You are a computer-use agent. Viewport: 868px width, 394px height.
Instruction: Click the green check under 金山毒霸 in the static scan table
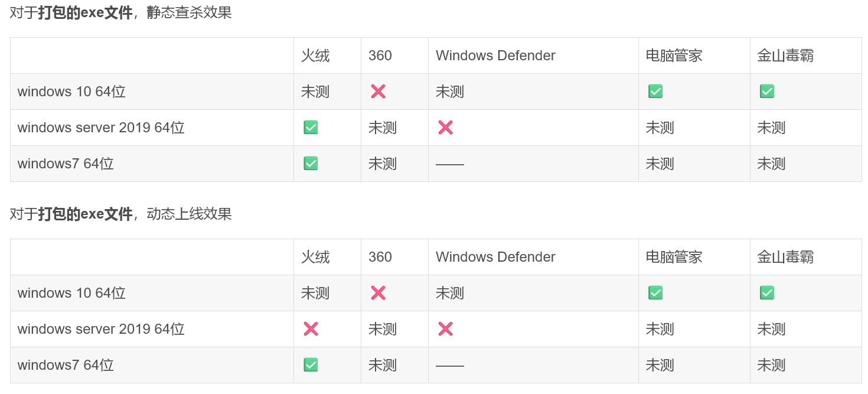766,92
